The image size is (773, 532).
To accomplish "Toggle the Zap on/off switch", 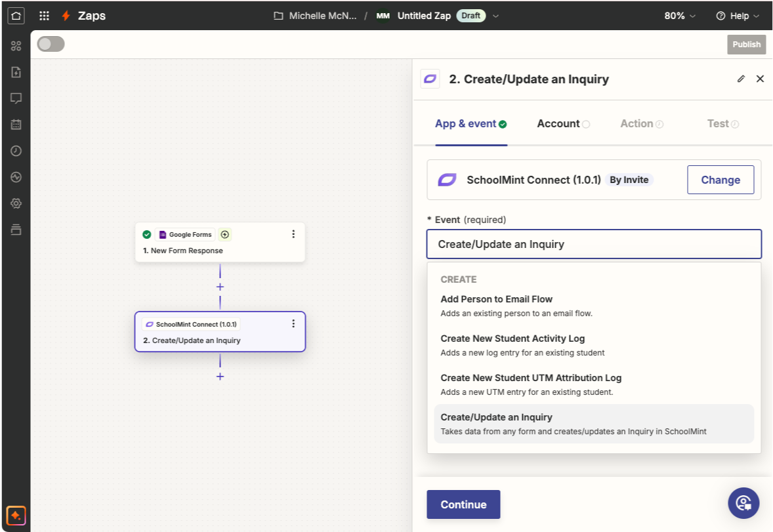I will click(51, 44).
